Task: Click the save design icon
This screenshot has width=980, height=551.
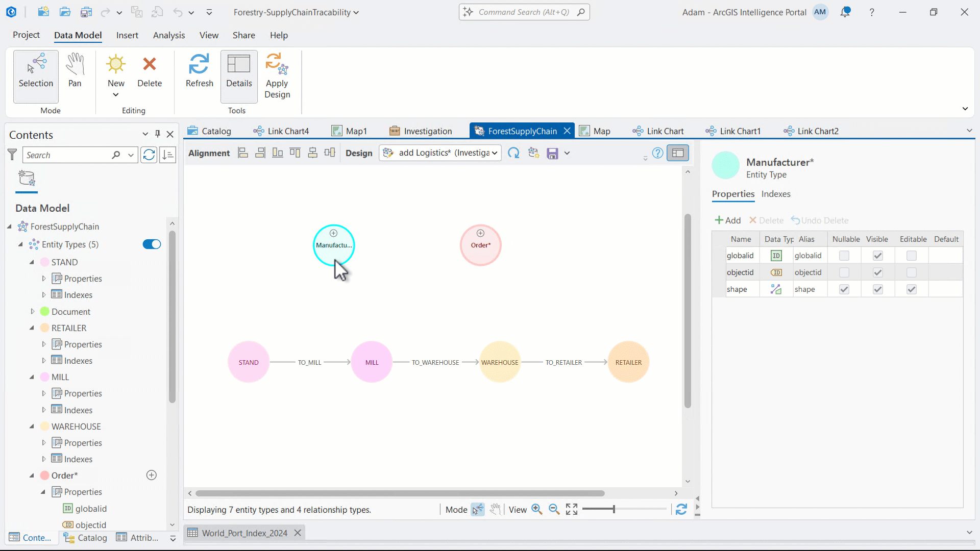Action: (552, 153)
